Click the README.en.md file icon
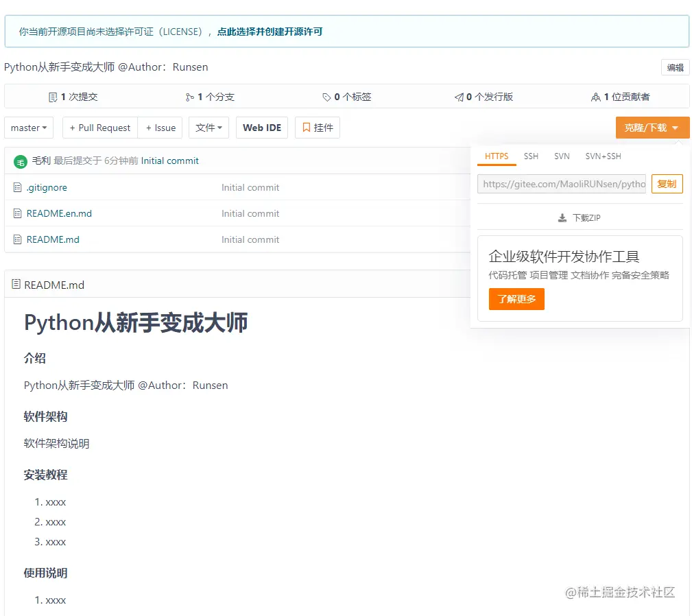Viewport: 692px width, 616px height. [17, 213]
